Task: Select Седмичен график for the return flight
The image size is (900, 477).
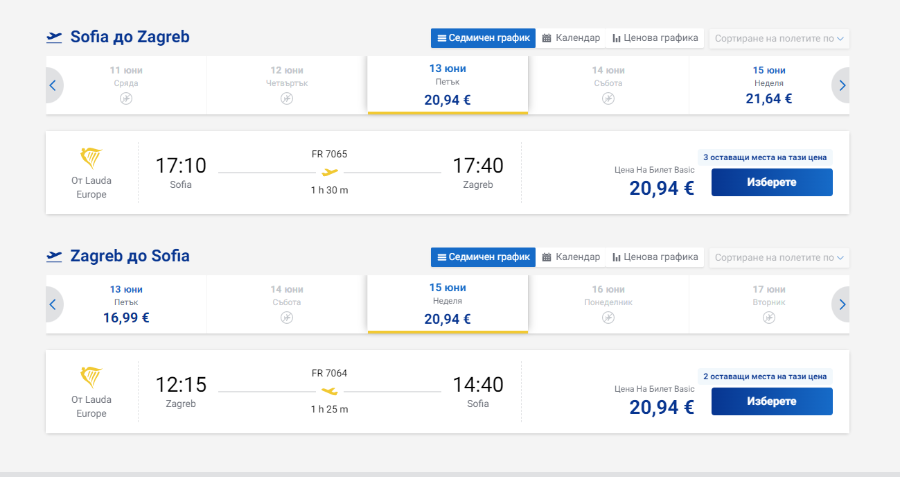Action: 483,257
